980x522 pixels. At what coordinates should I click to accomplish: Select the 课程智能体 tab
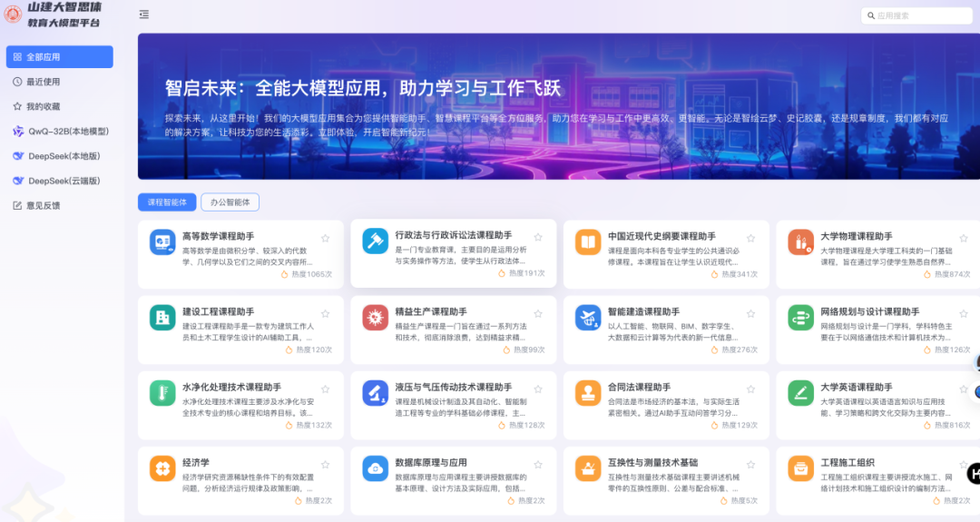167,202
